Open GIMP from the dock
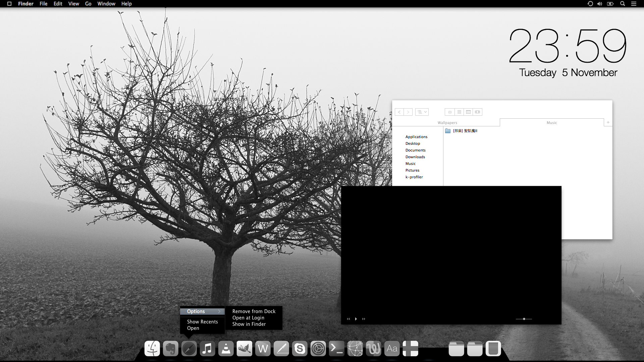Viewport: 644px width, 362px height. coord(244,349)
